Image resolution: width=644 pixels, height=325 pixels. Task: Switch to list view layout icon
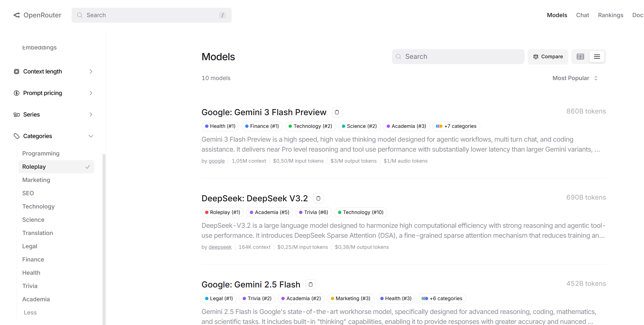pyautogui.click(x=597, y=57)
